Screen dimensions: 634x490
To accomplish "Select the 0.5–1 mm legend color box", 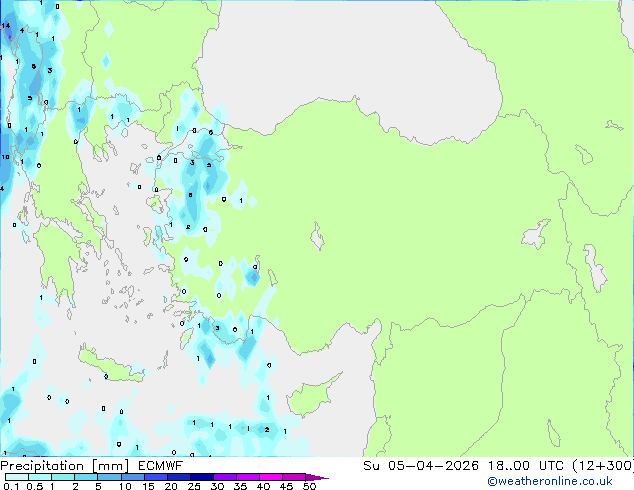I will [40, 477].
